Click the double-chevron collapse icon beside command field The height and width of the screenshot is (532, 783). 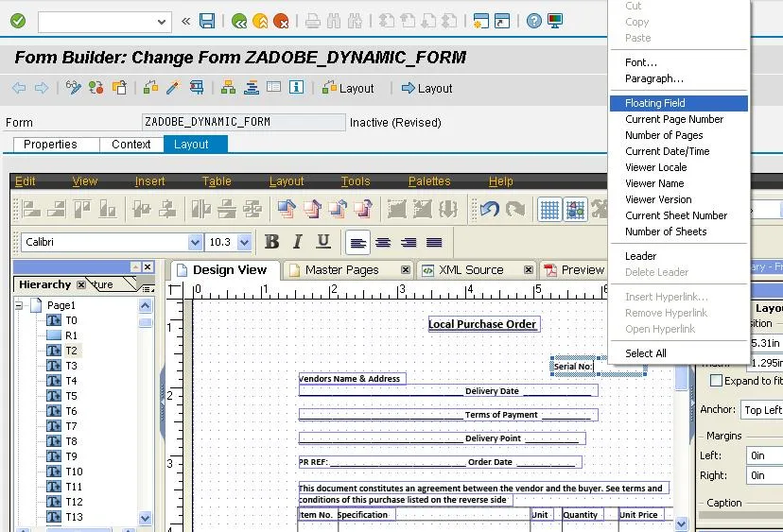[185, 21]
